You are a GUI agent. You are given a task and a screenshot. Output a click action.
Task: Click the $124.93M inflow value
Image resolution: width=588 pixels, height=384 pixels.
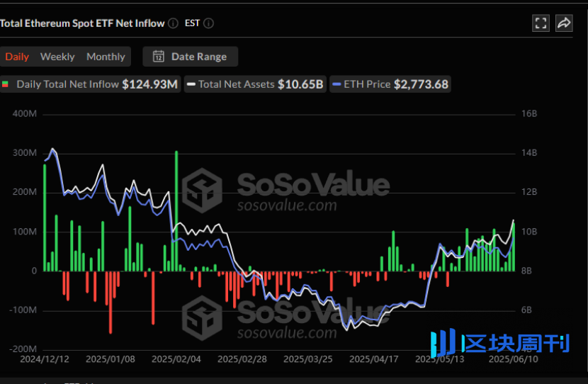coord(150,84)
